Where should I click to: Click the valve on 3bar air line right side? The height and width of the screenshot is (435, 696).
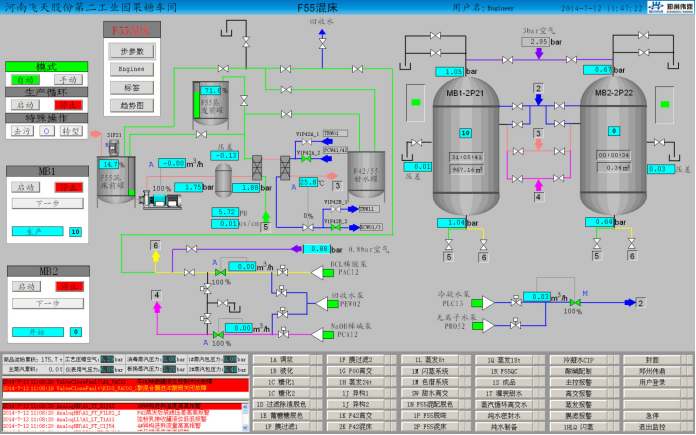coord(571,59)
